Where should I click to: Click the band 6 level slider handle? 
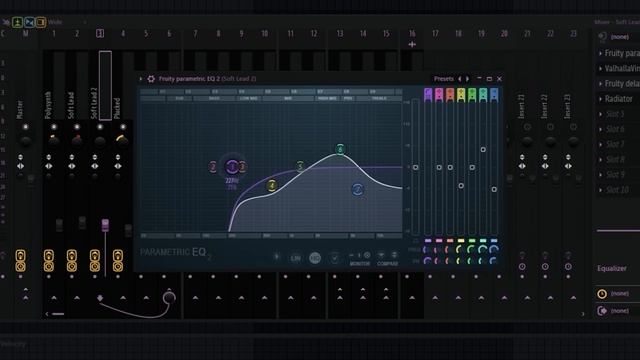pos(483,150)
